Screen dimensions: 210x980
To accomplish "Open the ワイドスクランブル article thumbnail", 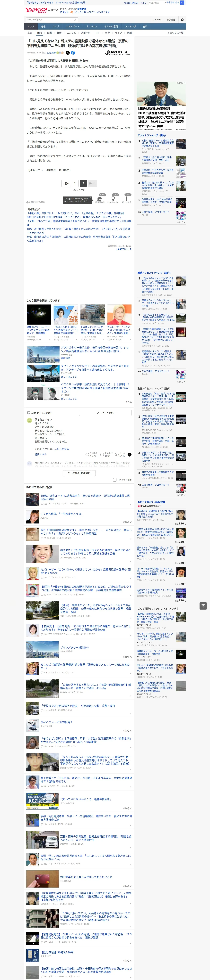I will [x=66, y=314].
